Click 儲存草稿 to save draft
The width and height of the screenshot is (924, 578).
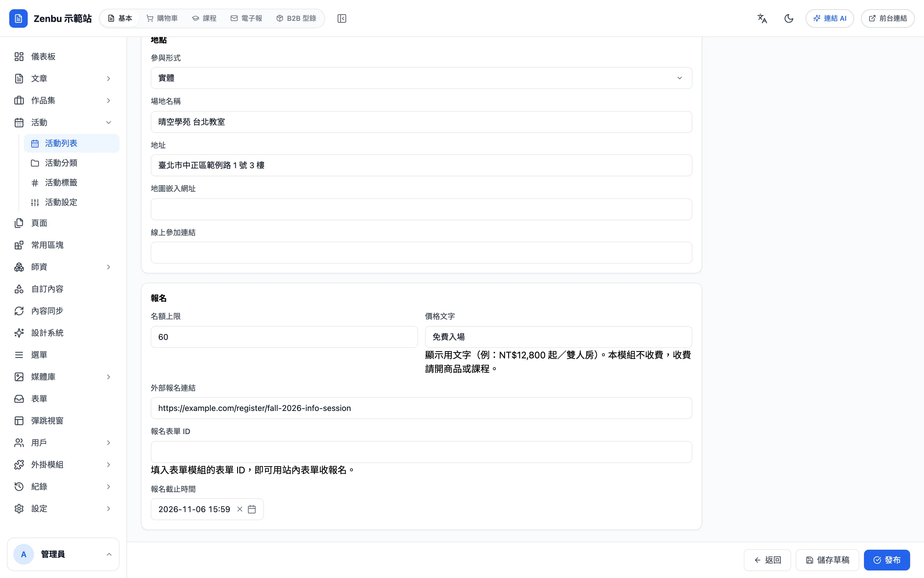(827, 560)
